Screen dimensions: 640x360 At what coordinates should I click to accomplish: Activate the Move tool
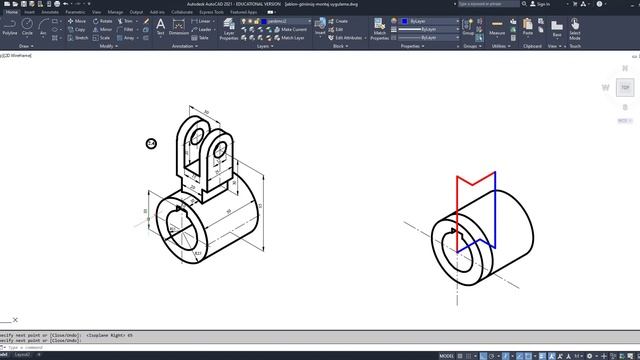(77, 21)
